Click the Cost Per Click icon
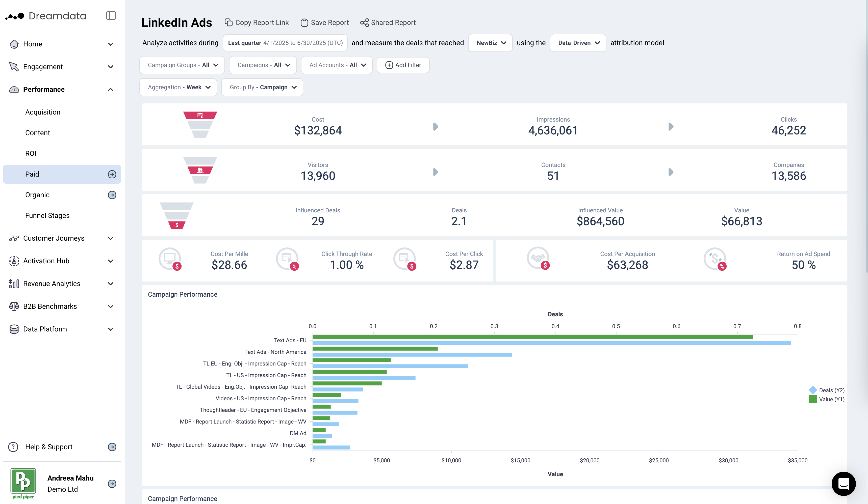868x504 pixels. click(405, 259)
